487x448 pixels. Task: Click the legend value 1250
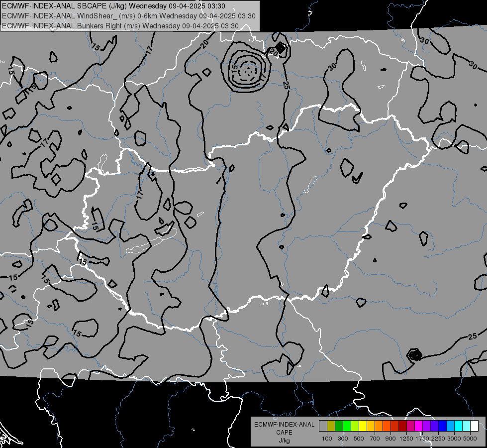tap(406, 439)
